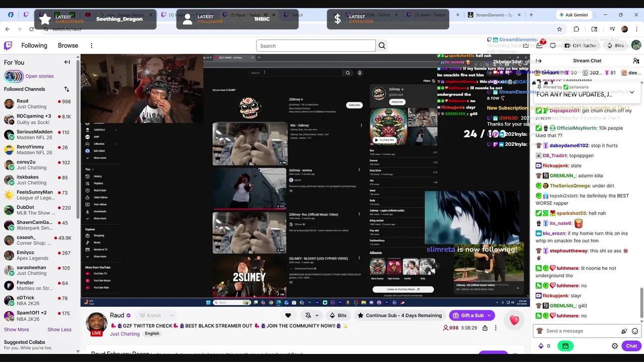Select itskbakes channel in sidebar
Viewport: 644px width, 362px height.
tap(38, 179)
